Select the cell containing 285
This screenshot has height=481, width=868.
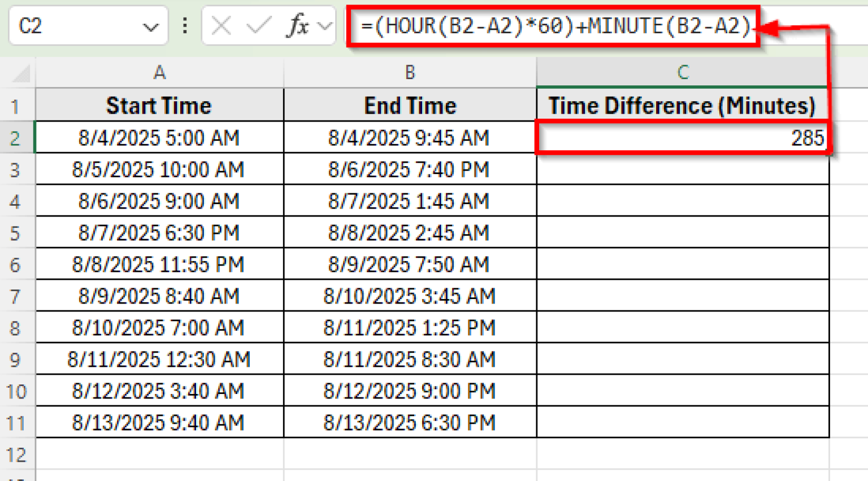683,137
